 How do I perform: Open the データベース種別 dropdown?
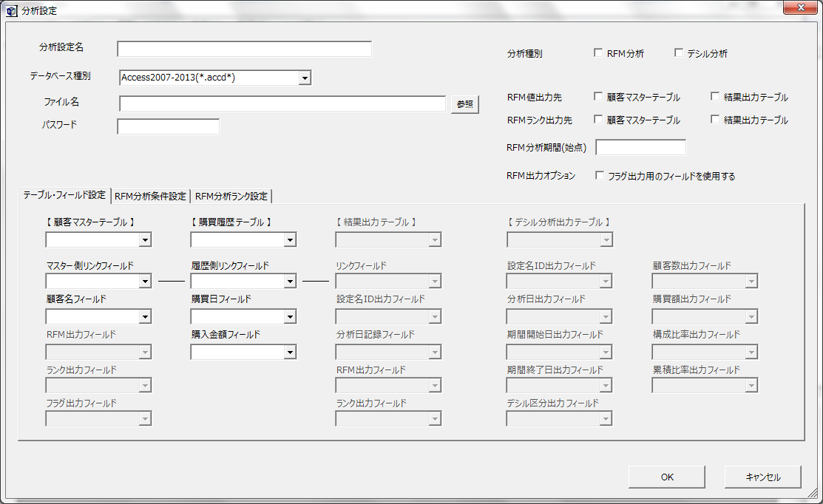click(304, 78)
